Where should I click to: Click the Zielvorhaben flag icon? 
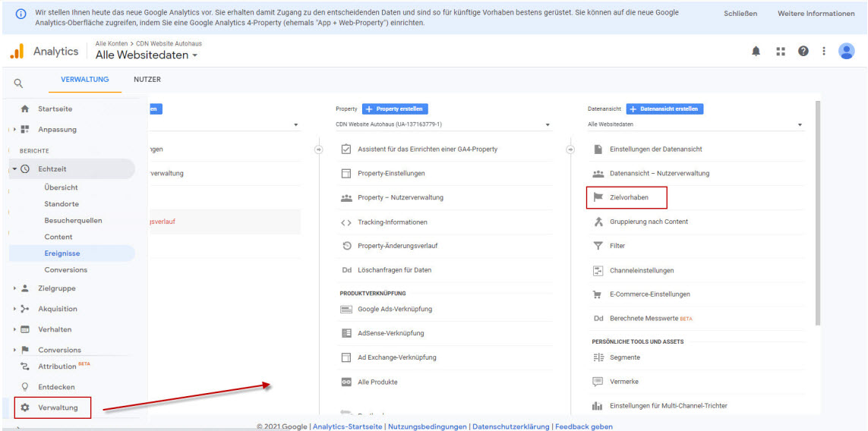click(x=598, y=197)
